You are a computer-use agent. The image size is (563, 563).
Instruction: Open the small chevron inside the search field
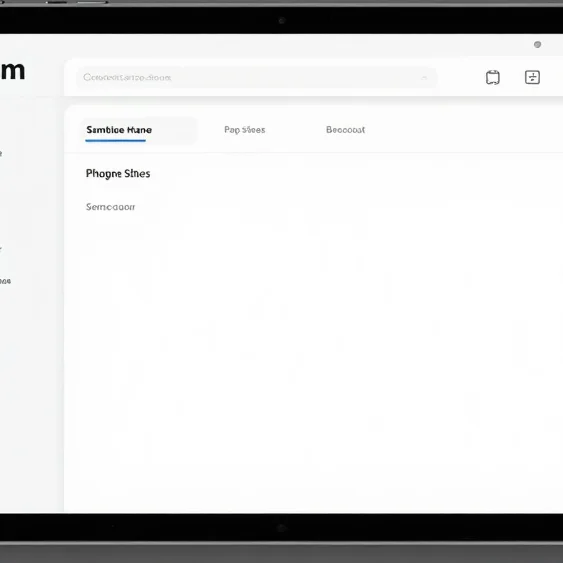[424, 77]
